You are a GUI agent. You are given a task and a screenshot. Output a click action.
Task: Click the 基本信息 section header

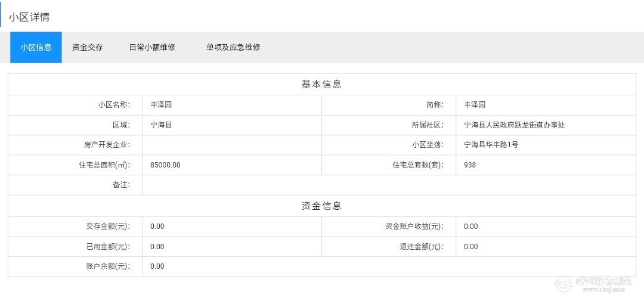[x=321, y=84]
